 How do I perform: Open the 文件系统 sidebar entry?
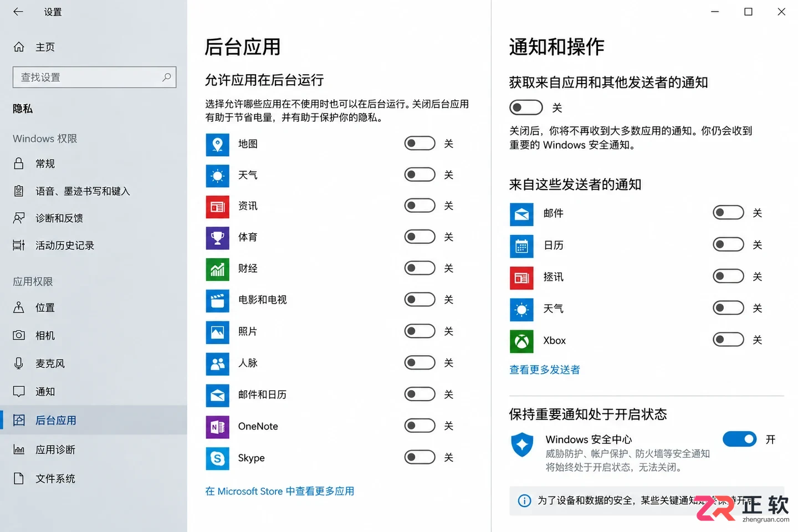point(94,478)
